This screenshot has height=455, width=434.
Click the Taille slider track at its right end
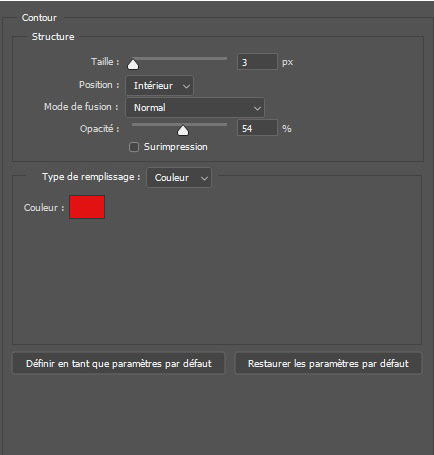(225, 59)
